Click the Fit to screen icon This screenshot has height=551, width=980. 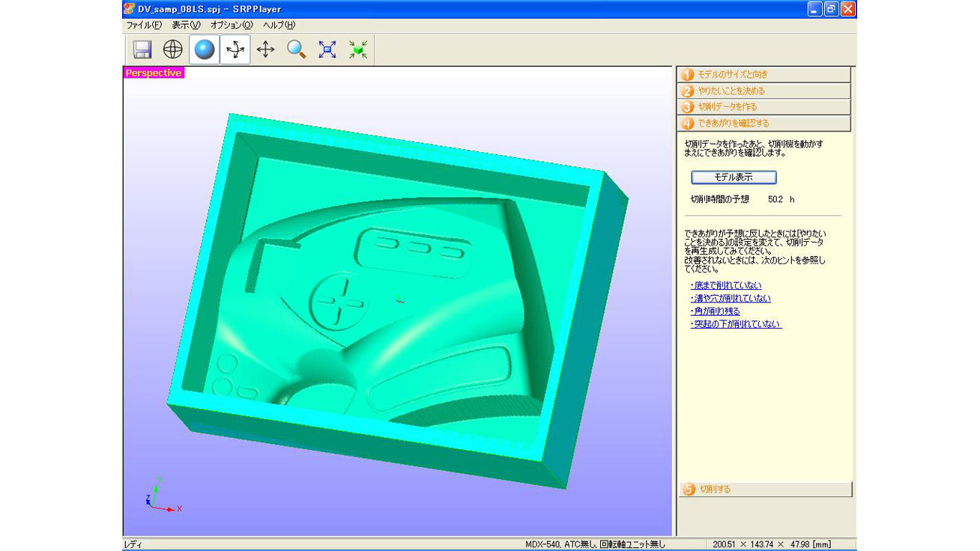(327, 50)
